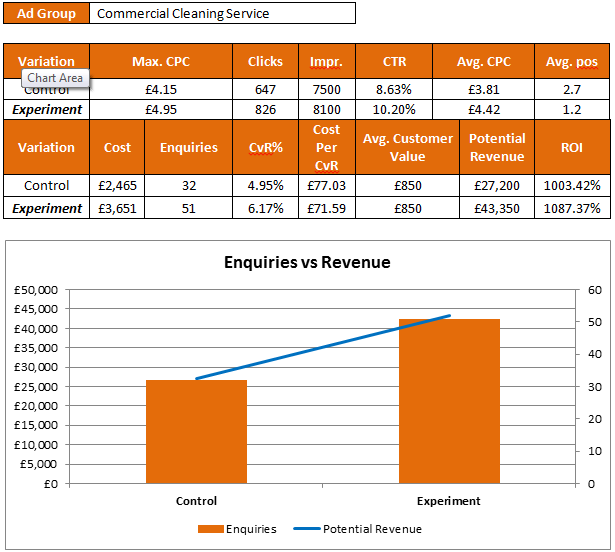Viewport: 615px width, 552px height.
Task: Select the 2.7 average position cell
Action: click(572, 89)
